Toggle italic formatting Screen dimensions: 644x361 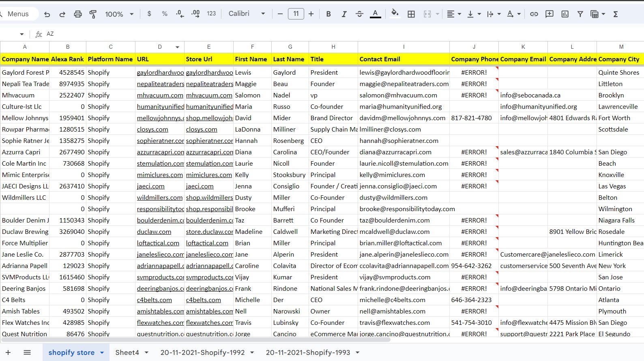pyautogui.click(x=344, y=14)
